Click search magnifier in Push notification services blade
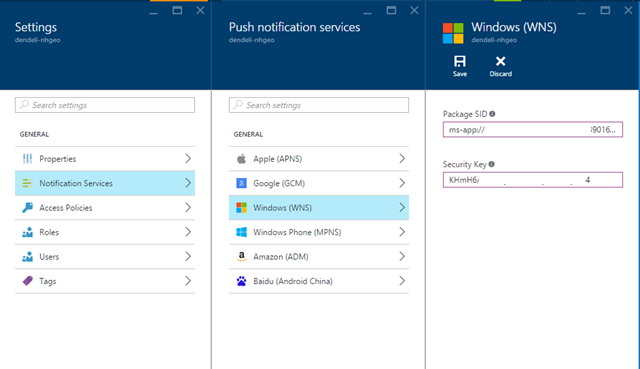Screen dimensions: 640x369 [238, 104]
